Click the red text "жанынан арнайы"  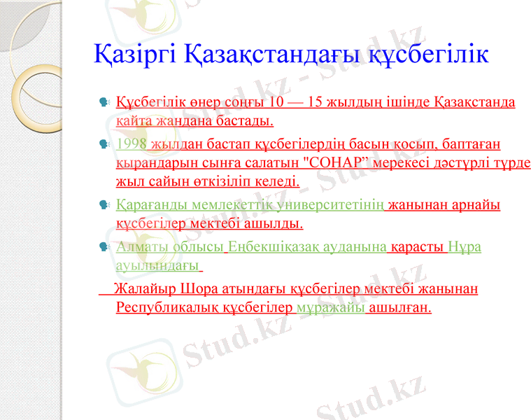tap(444, 205)
